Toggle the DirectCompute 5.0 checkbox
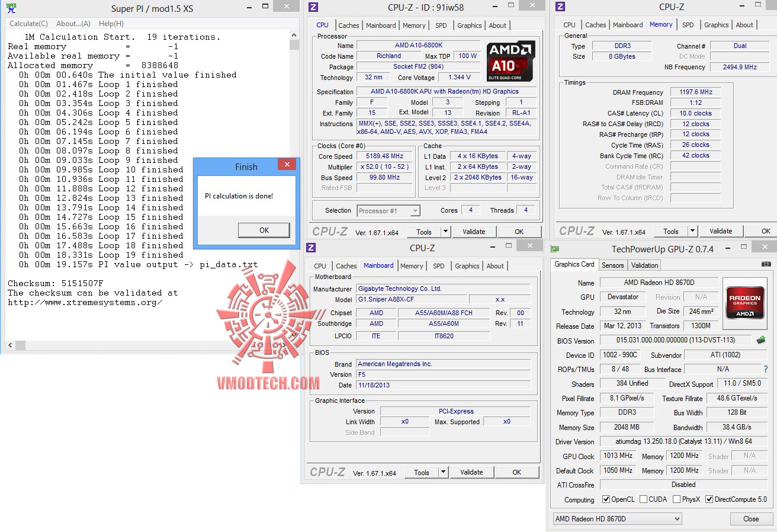The image size is (777, 532). pyautogui.click(x=709, y=499)
